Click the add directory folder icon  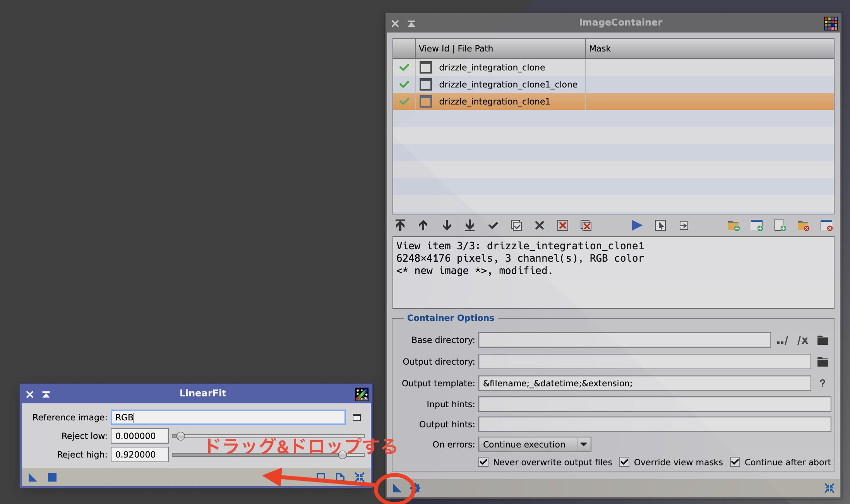tap(733, 225)
